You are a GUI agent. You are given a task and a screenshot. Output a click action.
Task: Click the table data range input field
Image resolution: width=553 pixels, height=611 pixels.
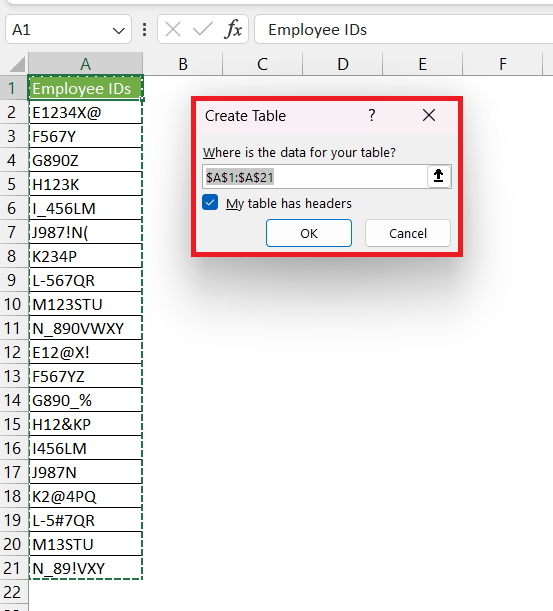[315, 177]
